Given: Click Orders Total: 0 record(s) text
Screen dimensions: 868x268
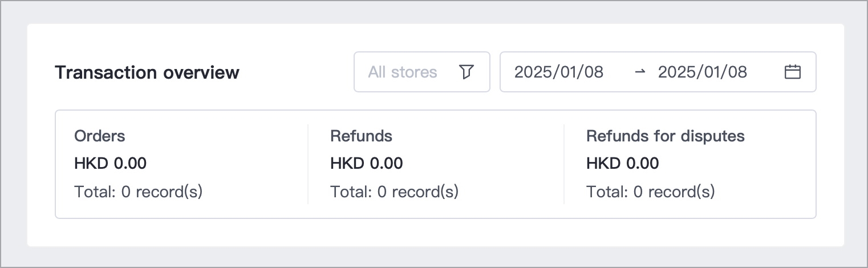Looking at the screenshot, I should click(x=138, y=192).
